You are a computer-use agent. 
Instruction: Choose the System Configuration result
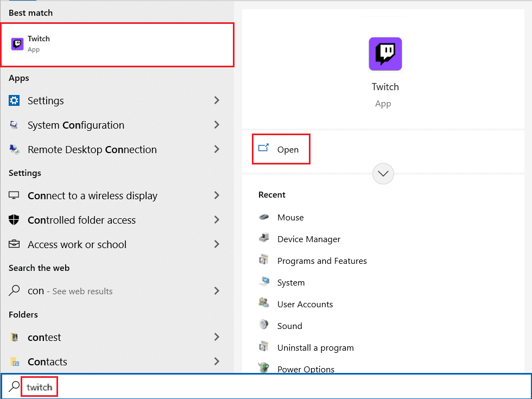pos(117,125)
